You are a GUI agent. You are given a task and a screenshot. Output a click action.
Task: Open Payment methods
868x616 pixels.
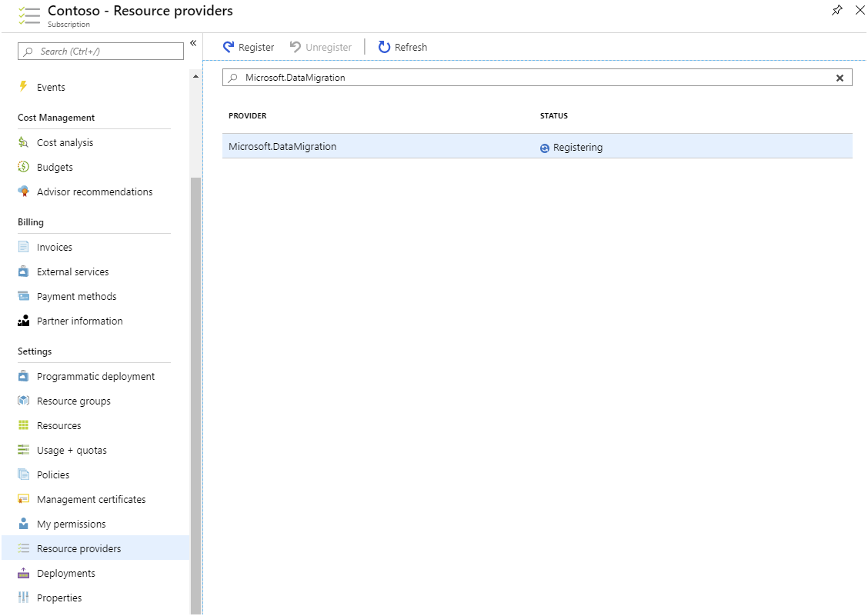coord(76,296)
